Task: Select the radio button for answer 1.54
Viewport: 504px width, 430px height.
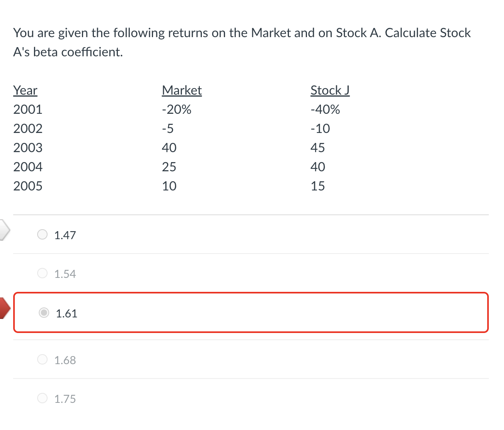Action: [42, 273]
